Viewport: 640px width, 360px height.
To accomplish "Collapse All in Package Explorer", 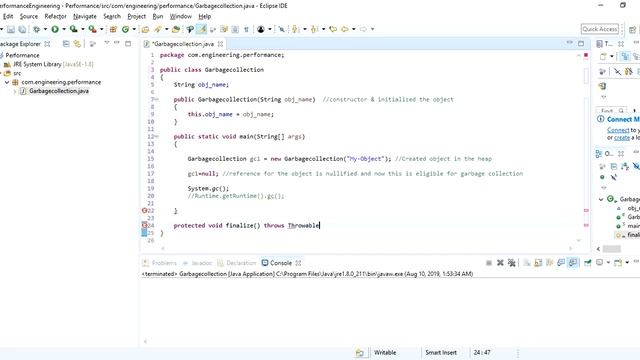I will (x=66, y=44).
